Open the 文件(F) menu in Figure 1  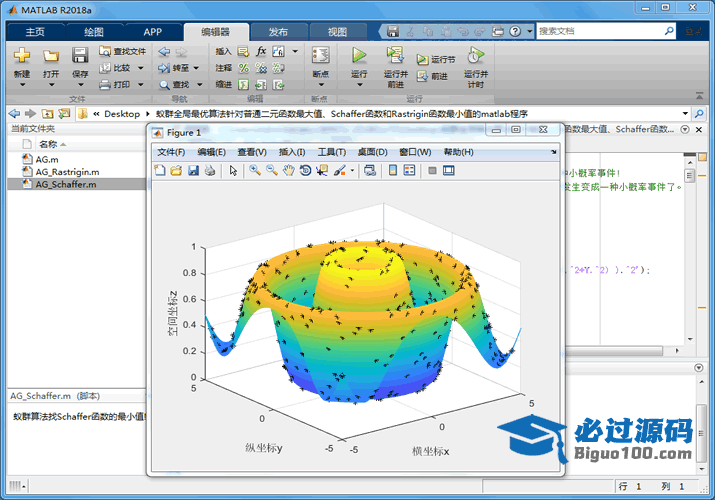(171, 152)
